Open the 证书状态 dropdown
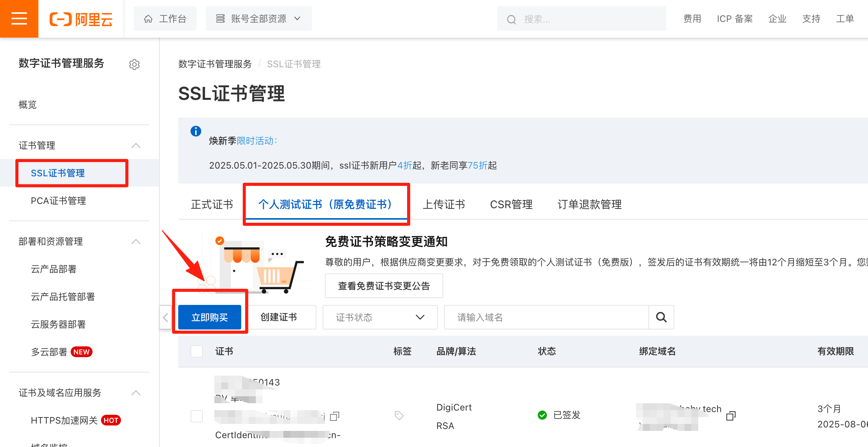 (380, 317)
